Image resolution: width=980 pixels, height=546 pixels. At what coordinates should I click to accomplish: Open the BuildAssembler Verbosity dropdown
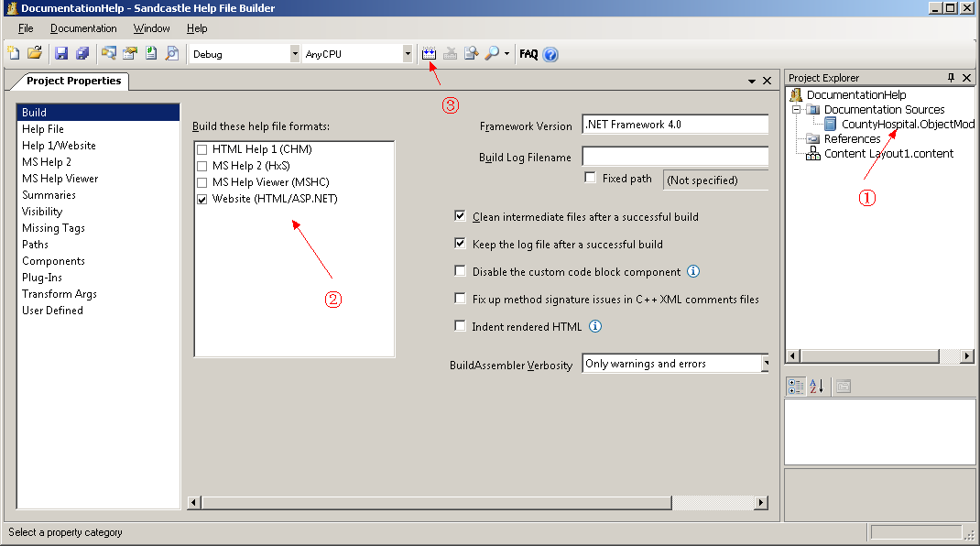tap(765, 364)
